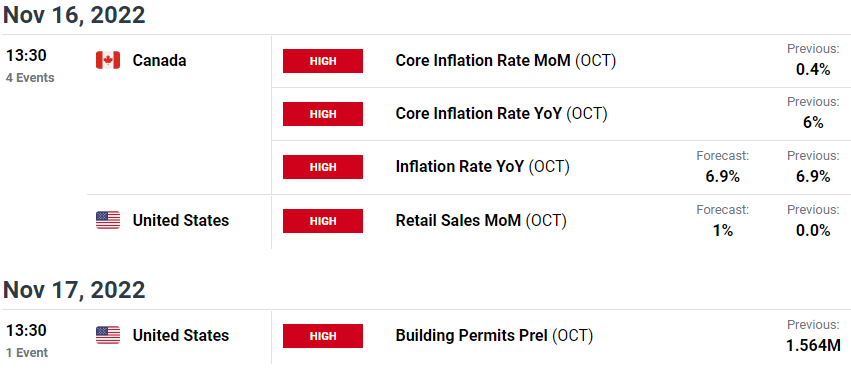
Task: Open the Core Inflation Rate YoY event
Action: (x=501, y=114)
